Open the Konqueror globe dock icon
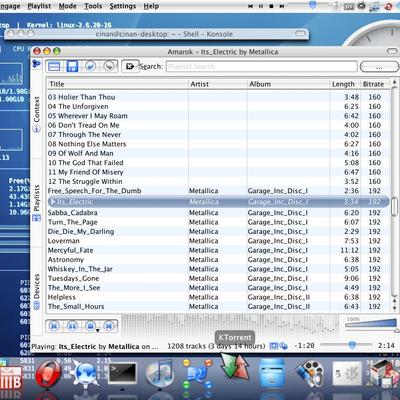Viewport: 400px width, 400px height. 86,375
